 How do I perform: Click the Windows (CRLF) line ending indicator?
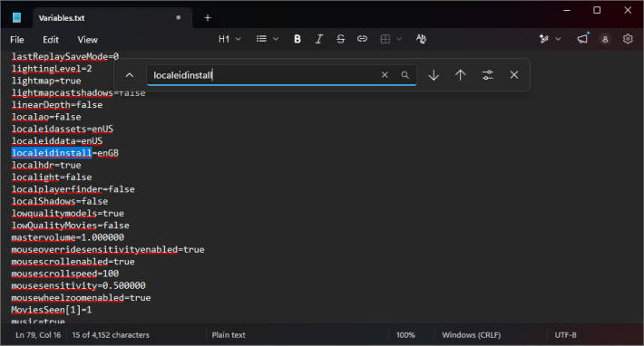(x=471, y=335)
